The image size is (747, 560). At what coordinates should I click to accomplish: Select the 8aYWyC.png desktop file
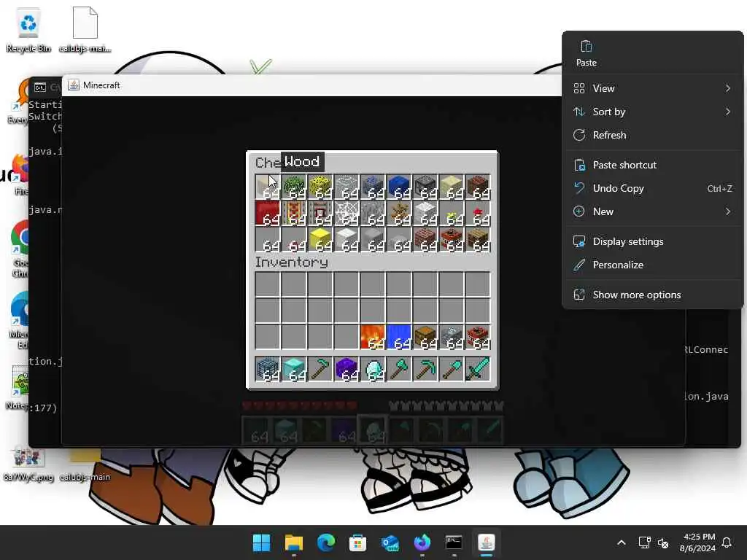(x=28, y=463)
